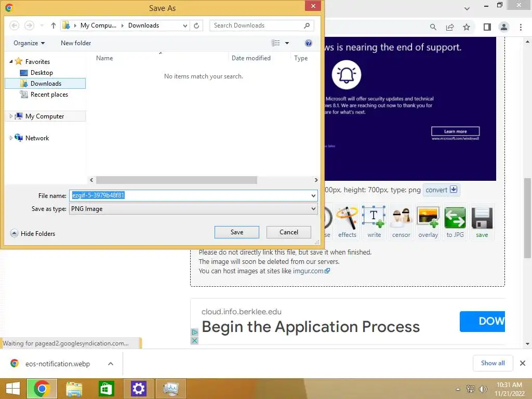Click the ezgif effects tool icon

[x=347, y=222]
